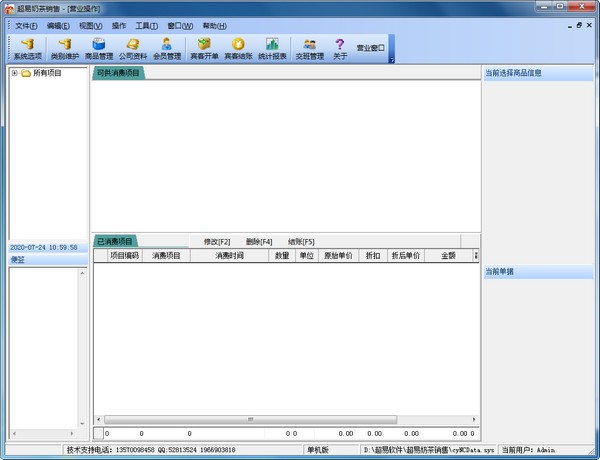Click date-time text 2020-07-24 10:59:58
Viewport: 600px width, 460px height.
pos(44,248)
